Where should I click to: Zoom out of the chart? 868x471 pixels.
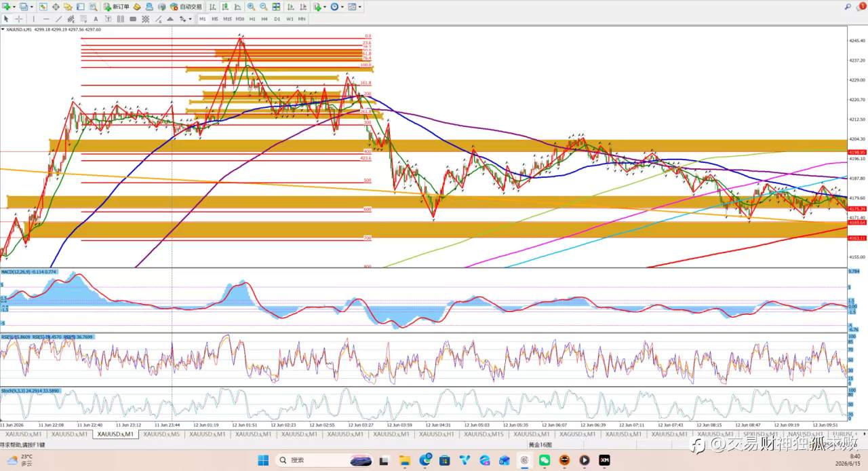pos(263,7)
